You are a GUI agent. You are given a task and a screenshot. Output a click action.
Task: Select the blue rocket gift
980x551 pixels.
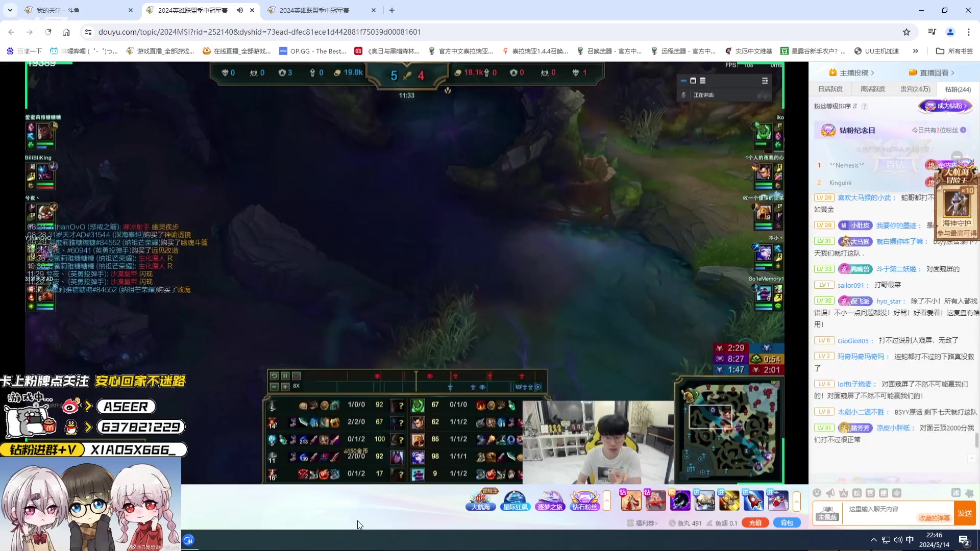[x=753, y=500]
